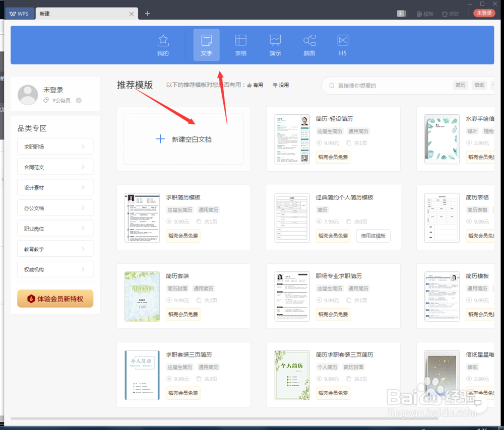Mark recommended templates as 有用 helpful

pos(255,85)
